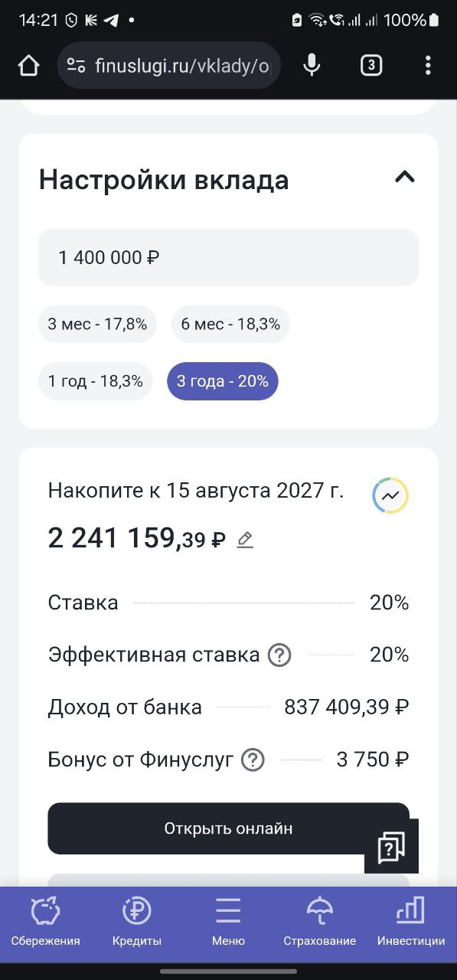Screen dimensions: 457x980
Task: Select the 3 мес - 17,8% term
Action: [x=97, y=324]
